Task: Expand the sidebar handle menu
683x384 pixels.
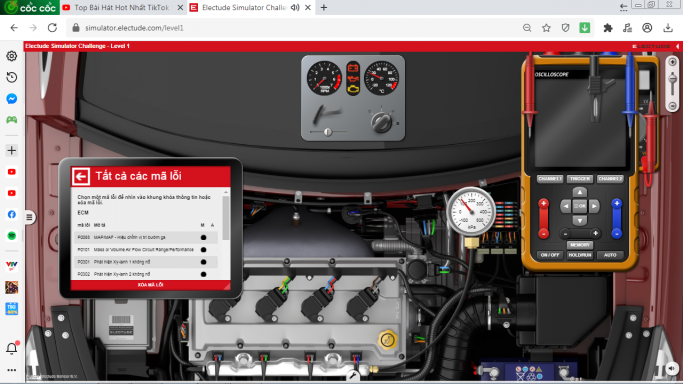Action: click(29, 217)
